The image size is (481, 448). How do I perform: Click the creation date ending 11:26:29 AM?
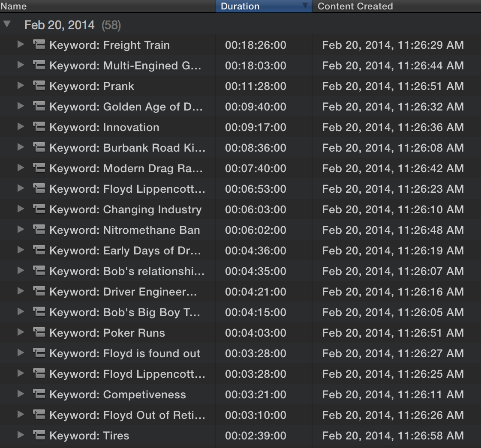(x=393, y=45)
